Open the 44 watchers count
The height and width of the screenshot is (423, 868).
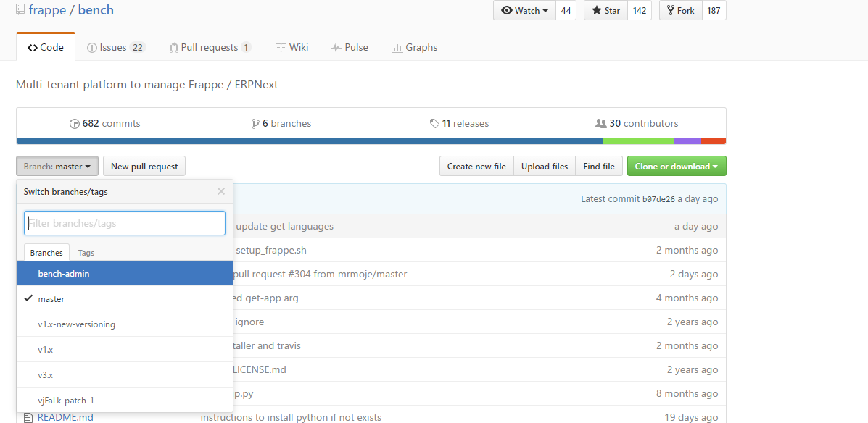click(566, 11)
